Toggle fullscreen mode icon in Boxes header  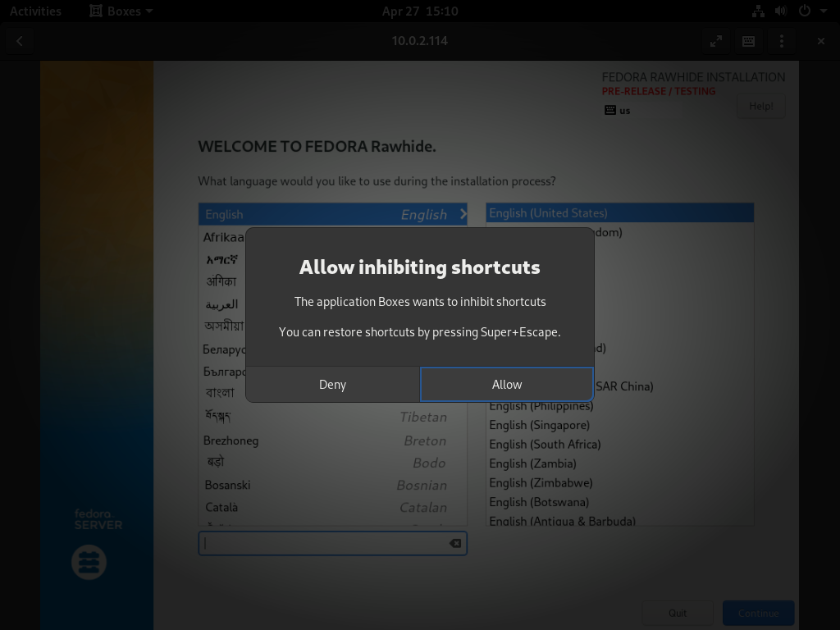point(715,41)
